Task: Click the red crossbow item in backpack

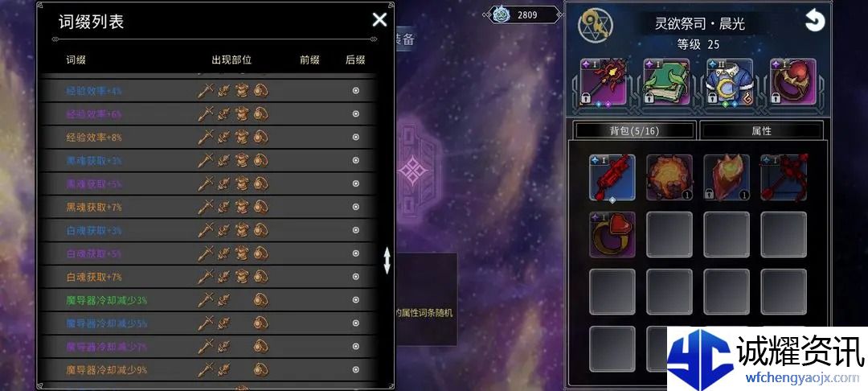Action: pos(784,177)
